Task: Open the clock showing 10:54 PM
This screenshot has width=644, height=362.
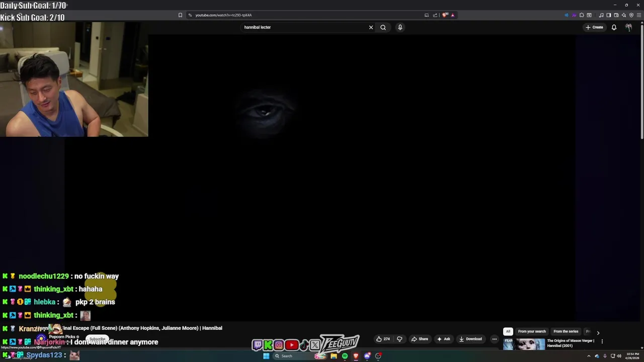Action: [x=632, y=356]
